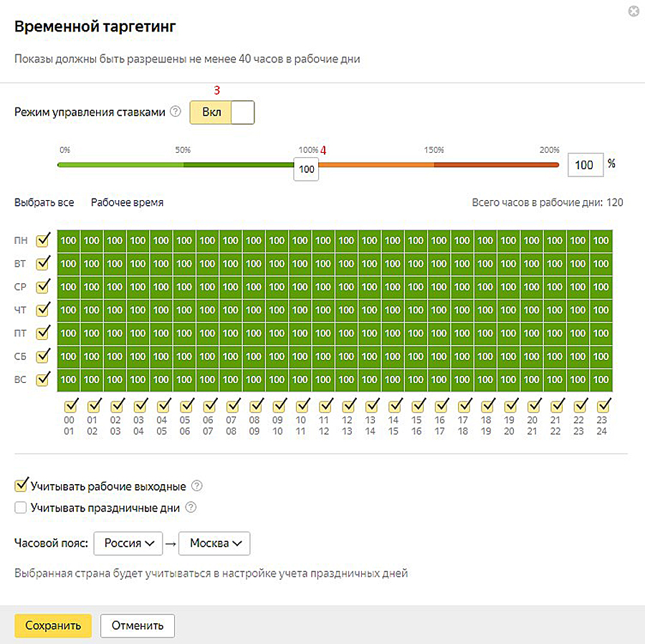Click the percent input field beside the slider
This screenshot has height=644, width=645.
click(586, 165)
